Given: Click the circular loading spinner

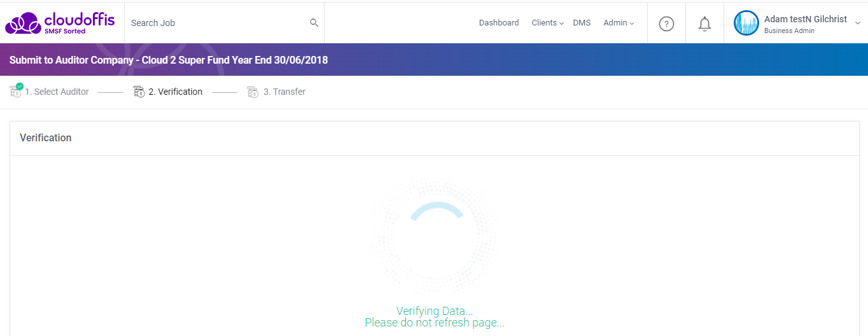Looking at the screenshot, I should click(x=434, y=235).
